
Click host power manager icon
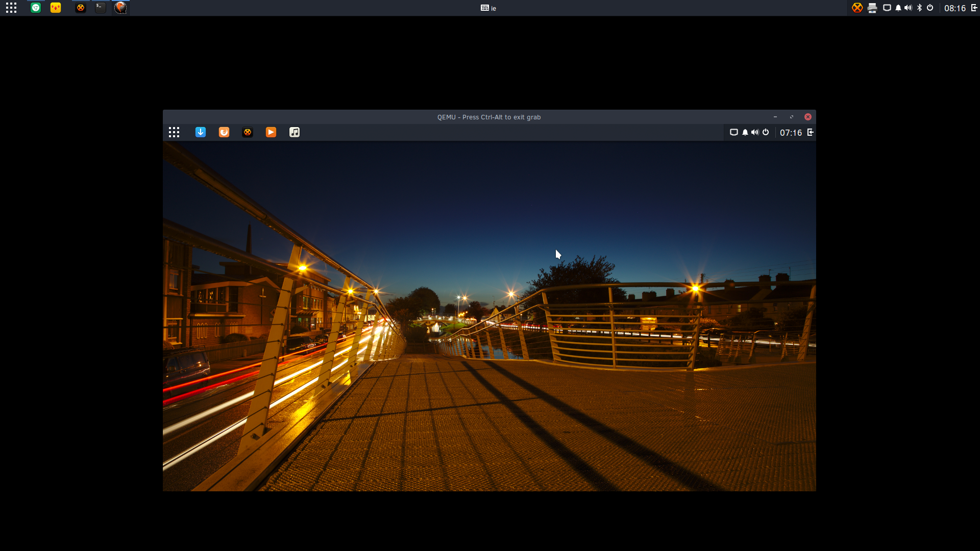click(x=930, y=8)
